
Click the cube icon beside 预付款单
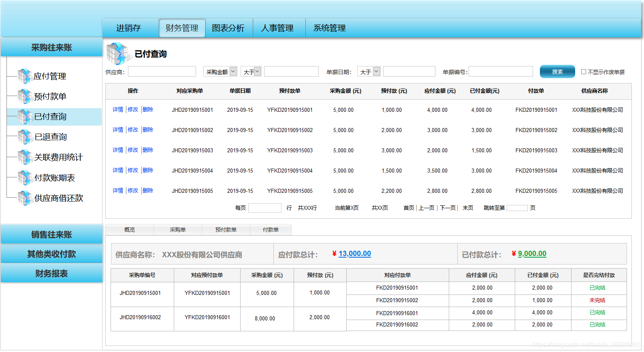[24, 96]
